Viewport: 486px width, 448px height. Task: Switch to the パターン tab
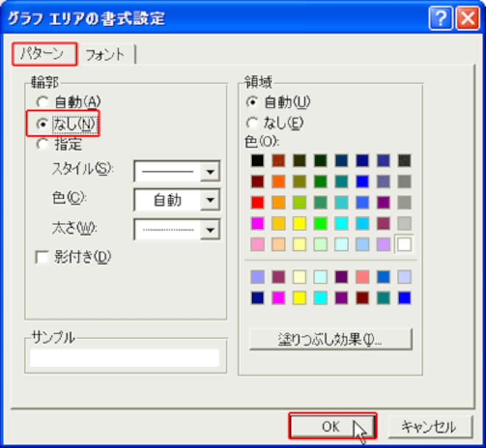click(x=45, y=54)
